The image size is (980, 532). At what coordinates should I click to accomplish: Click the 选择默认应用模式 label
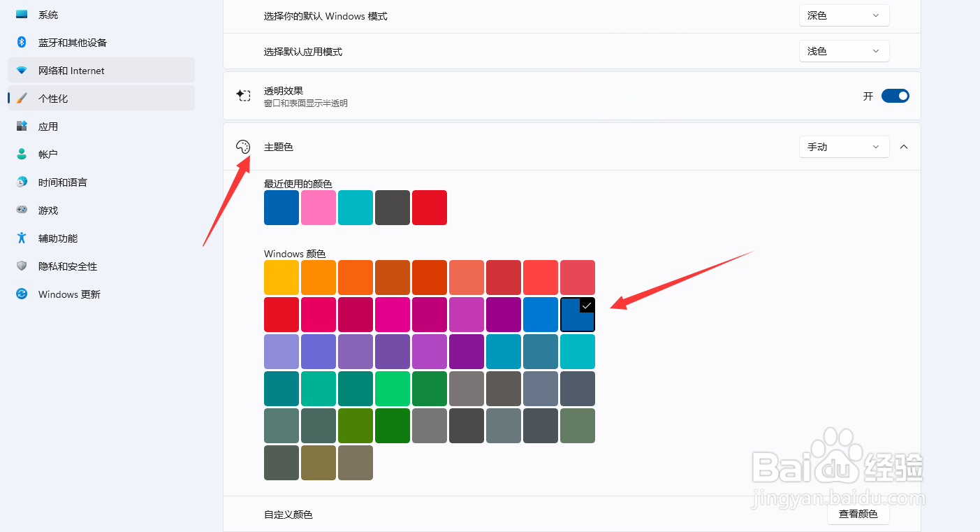[x=303, y=52]
